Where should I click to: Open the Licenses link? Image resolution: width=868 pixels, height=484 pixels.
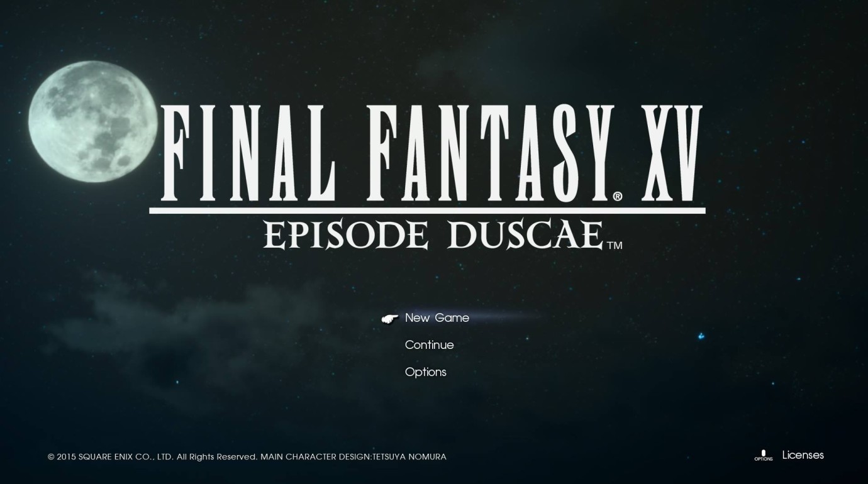(803, 455)
